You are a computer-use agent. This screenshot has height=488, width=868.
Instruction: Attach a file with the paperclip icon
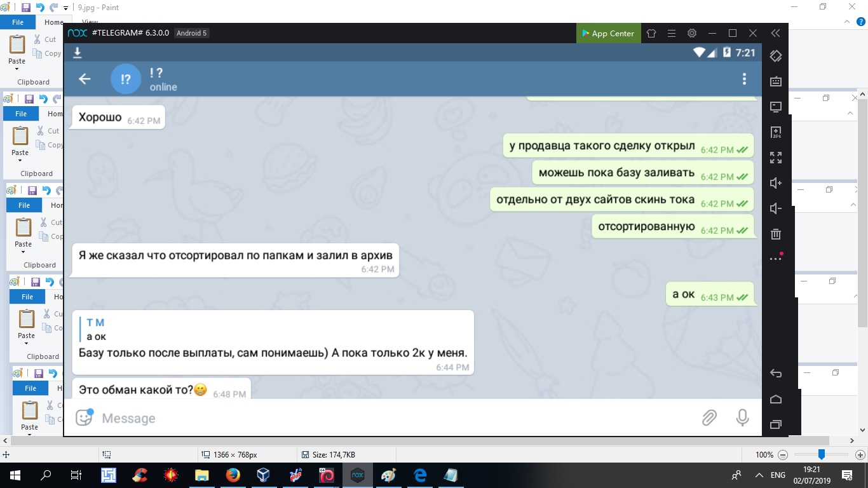[709, 417]
